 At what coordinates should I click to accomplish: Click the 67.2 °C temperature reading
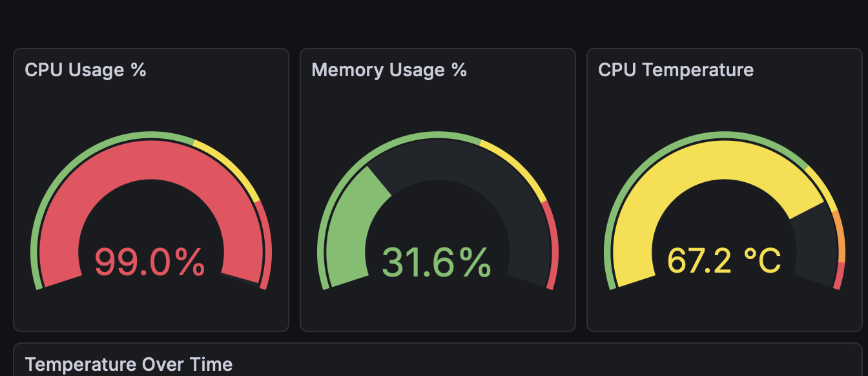pyautogui.click(x=724, y=260)
